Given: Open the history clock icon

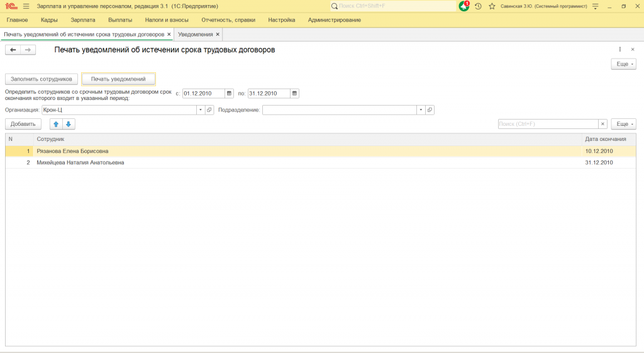Looking at the screenshot, I should pos(478,6).
